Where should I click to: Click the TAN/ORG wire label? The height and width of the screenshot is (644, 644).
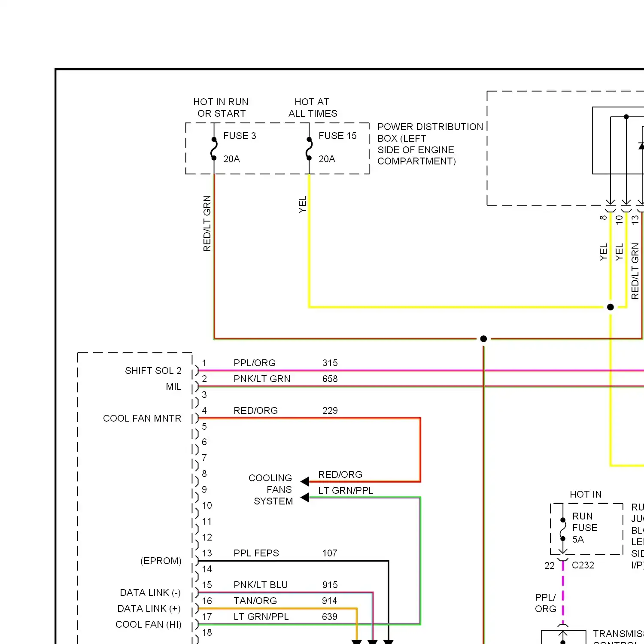click(255, 601)
